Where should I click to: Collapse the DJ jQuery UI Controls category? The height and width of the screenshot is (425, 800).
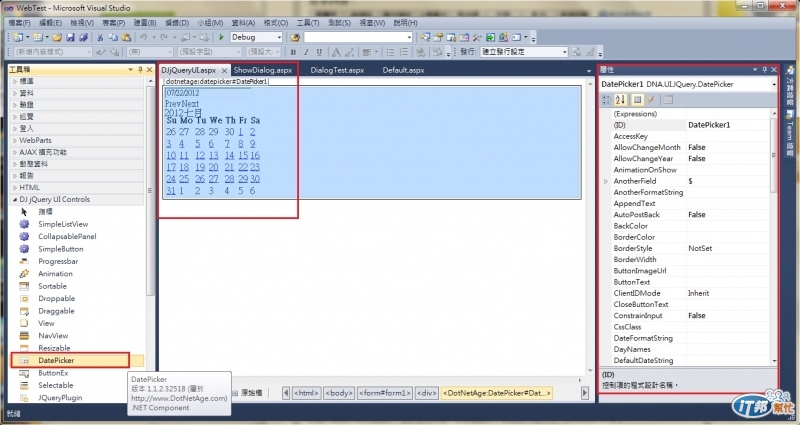14,199
